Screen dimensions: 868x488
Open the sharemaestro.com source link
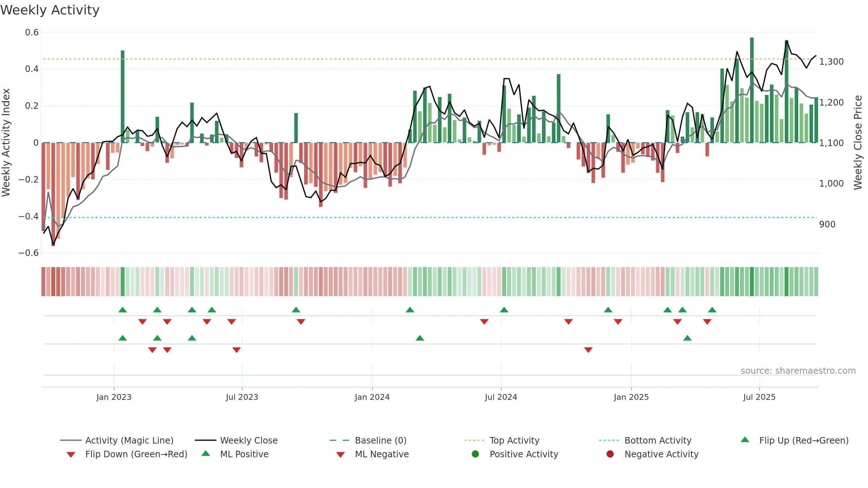[798, 371]
